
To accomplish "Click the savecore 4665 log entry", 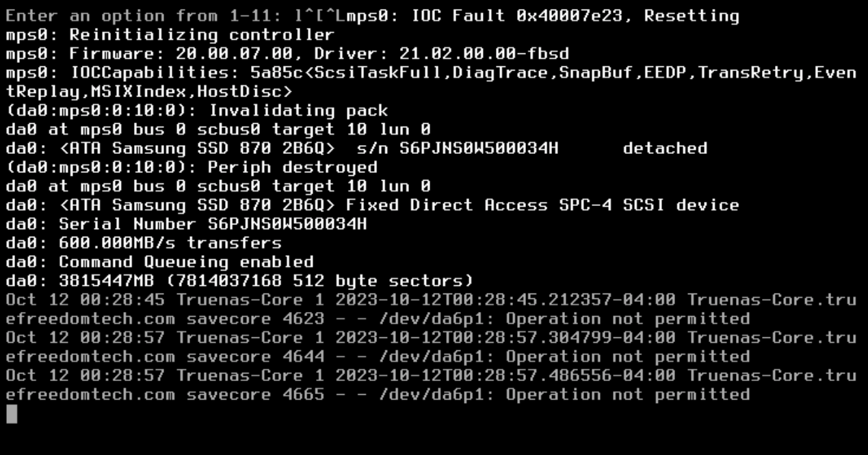I will 432,385.
